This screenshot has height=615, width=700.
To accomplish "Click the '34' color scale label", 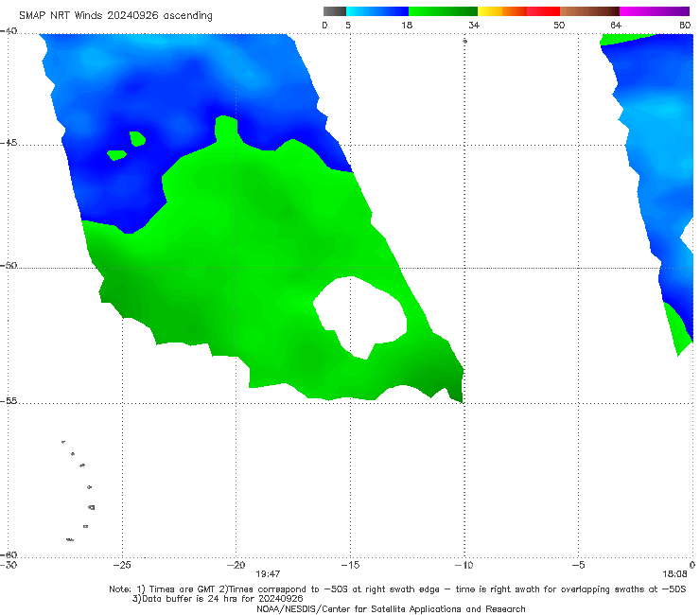I will (474, 25).
